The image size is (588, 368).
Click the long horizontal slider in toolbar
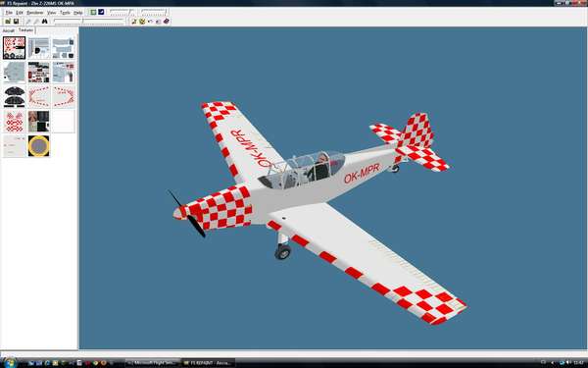pos(88,22)
